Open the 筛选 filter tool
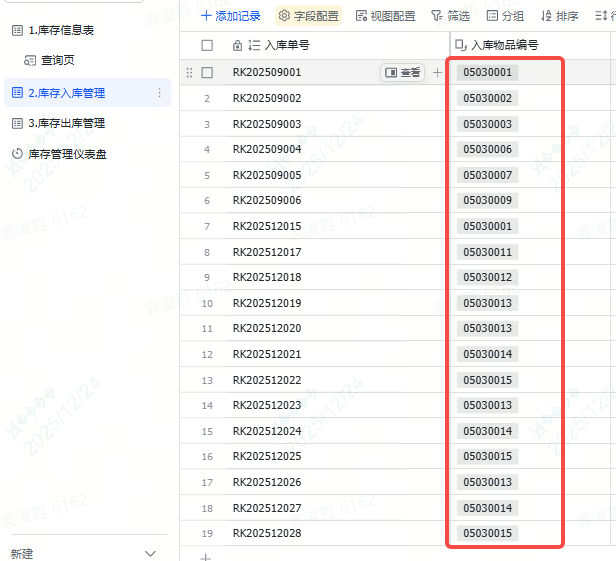Image resolution: width=616 pixels, height=561 pixels. (x=450, y=16)
